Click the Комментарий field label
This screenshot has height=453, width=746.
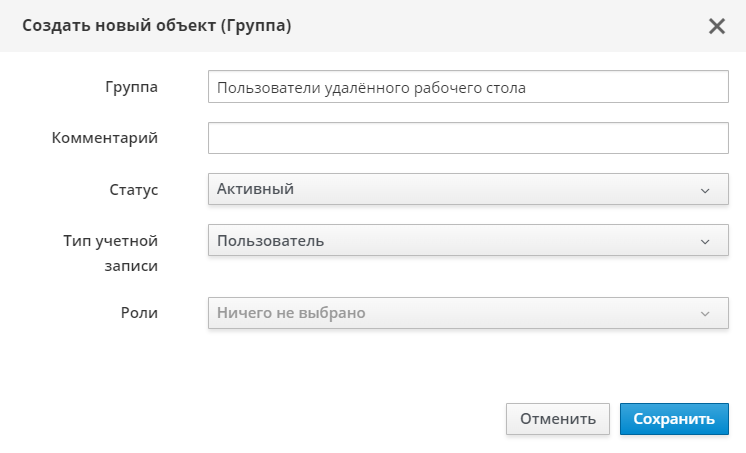click(x=105, y=138)
